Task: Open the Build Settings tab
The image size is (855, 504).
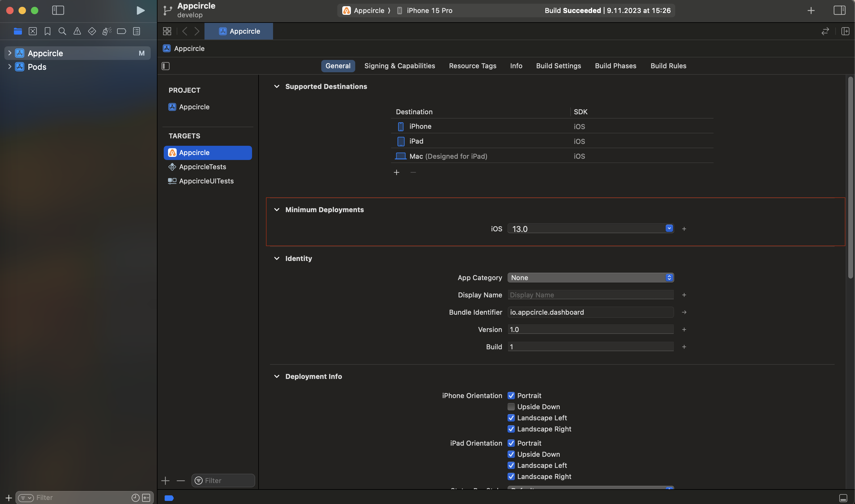Action: point(558,66)
